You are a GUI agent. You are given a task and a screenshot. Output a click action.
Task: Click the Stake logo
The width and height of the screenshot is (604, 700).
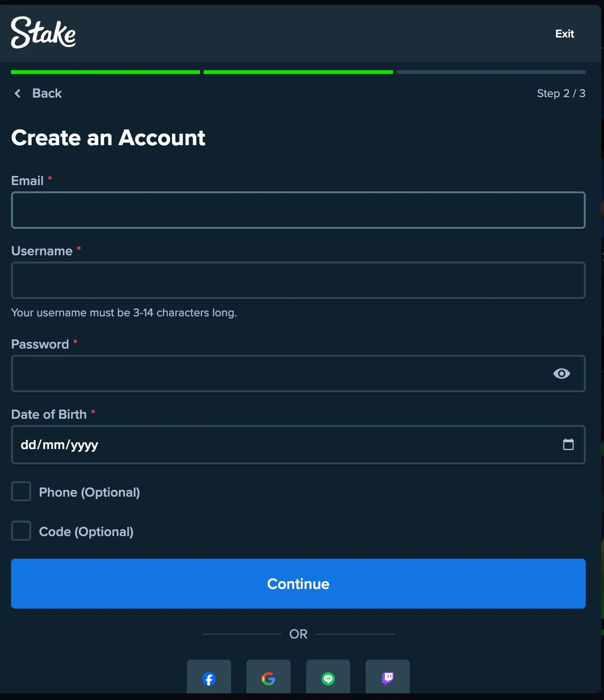[x=43, y=32]
